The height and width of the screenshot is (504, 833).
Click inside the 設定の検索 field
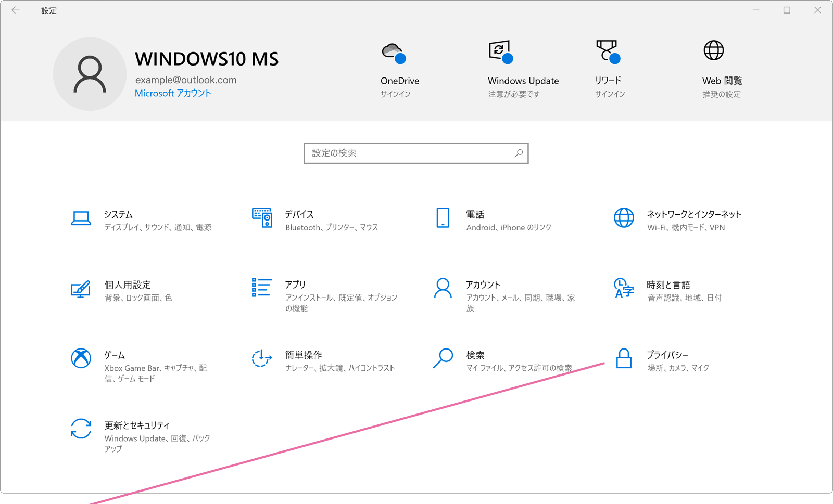click(x=416, y=153)
